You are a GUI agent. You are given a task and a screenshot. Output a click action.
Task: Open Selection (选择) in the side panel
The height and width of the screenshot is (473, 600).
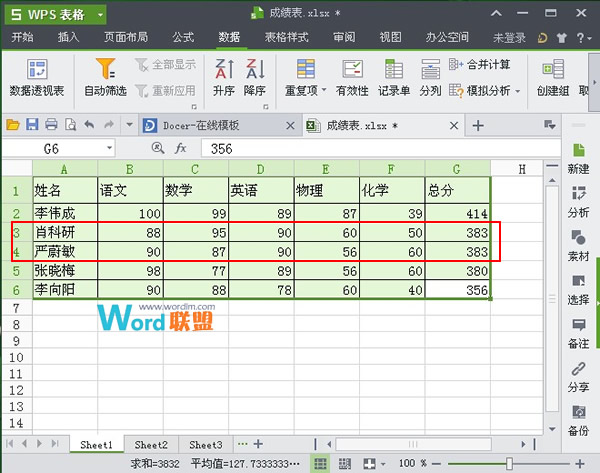pyautogui.click(x=578, y=290)
